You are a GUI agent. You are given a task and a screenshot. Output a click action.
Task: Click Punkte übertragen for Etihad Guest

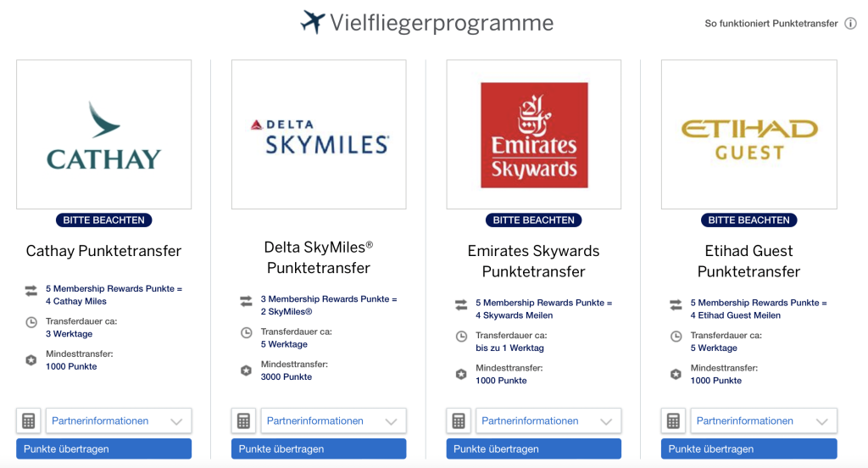coord(749,448)
